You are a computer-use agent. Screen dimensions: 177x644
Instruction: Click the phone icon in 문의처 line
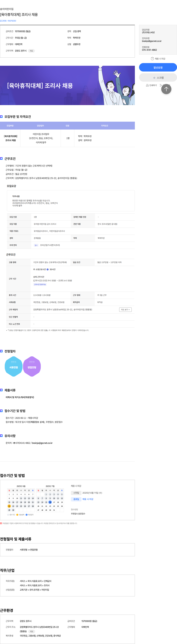(14, 443)
